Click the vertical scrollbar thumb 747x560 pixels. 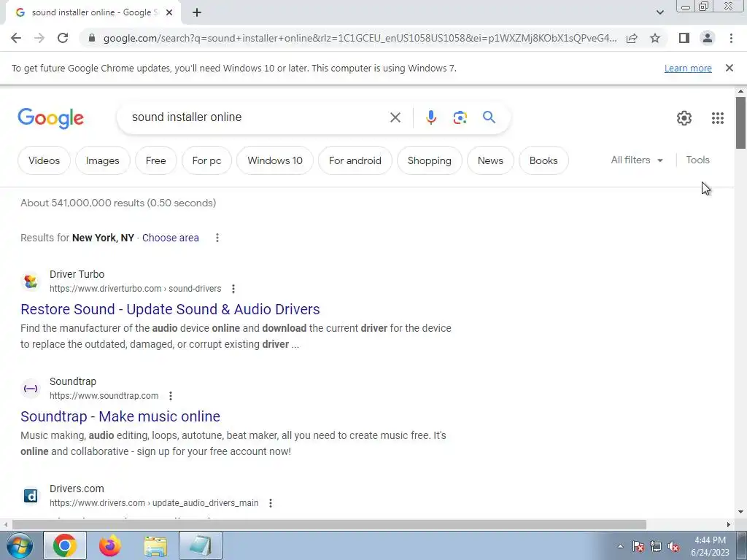(740, 122)
